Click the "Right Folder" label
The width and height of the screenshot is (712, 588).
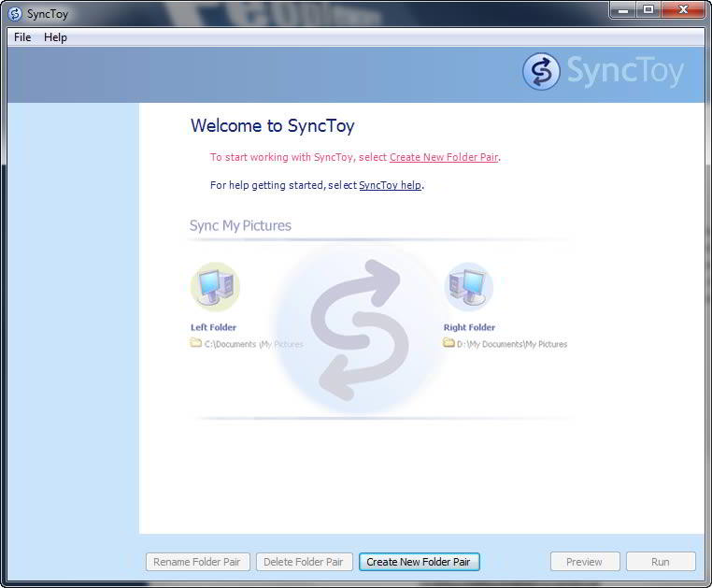(469, 327)
